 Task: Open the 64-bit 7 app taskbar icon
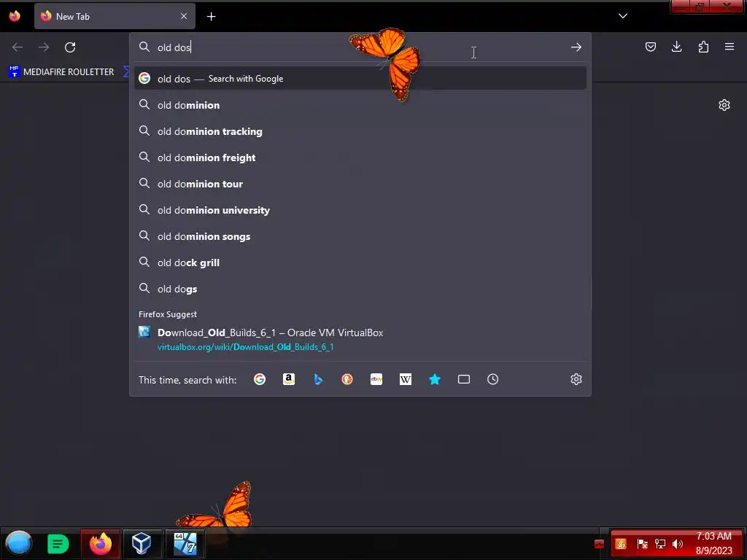(185, 543)
